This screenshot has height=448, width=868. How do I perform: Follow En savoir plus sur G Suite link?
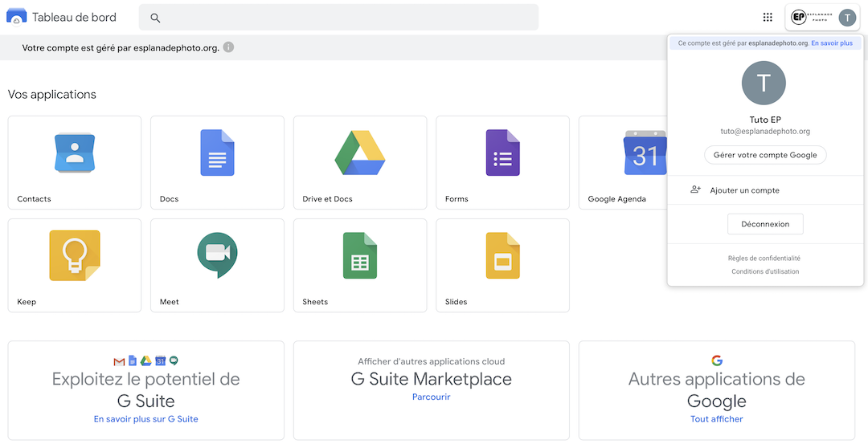click(x=146, y=419)
